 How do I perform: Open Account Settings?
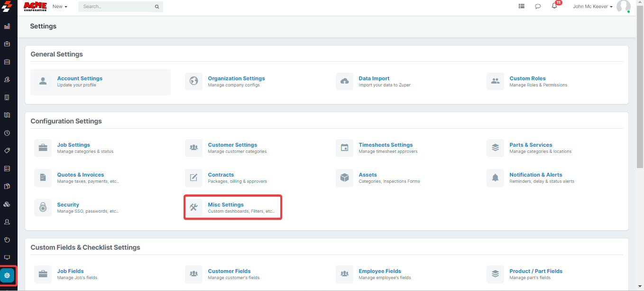click(80, 78)
